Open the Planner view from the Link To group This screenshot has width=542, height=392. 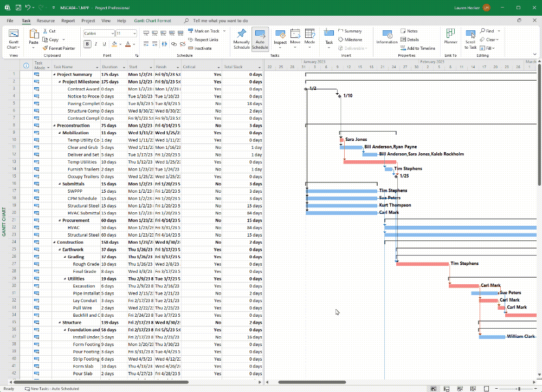[451, 36]
